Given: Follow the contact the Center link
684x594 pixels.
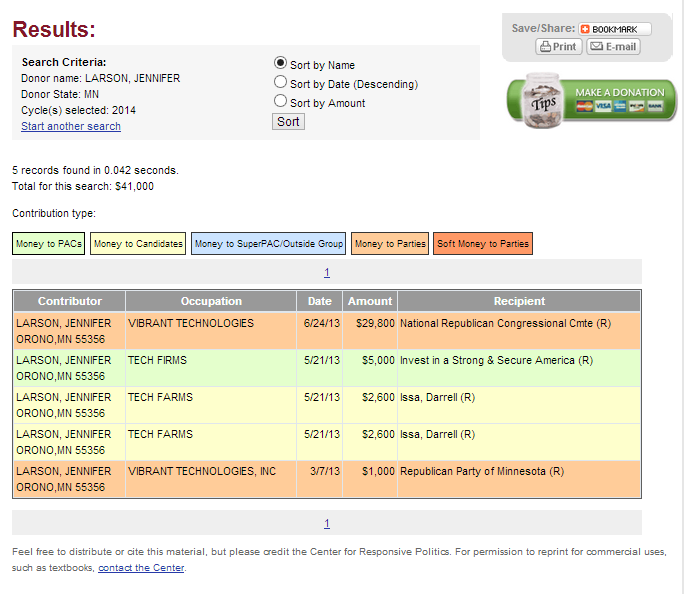Looking at the screenshot, I should 141,568.
